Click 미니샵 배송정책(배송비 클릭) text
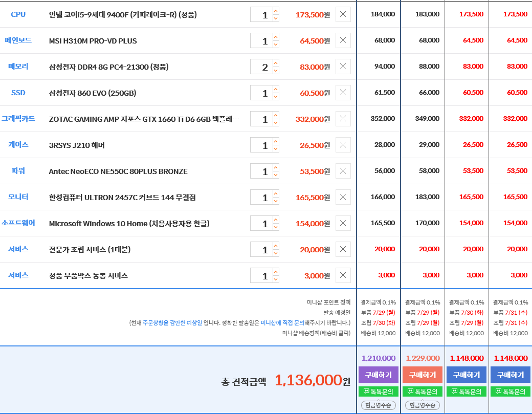Image resolution: width=532 pixels, height=414 pixels. click(x=316, y=333)
